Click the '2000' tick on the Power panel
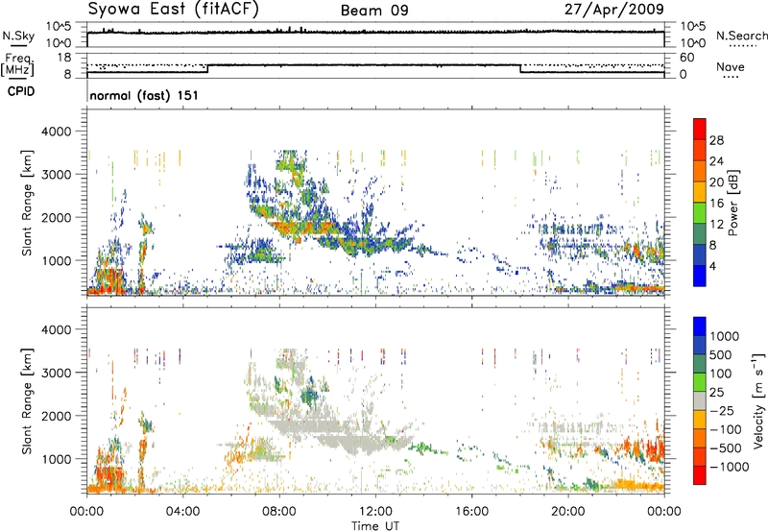Image resolution: width=768 pixels, height=532 pixels. coord(56,217)
